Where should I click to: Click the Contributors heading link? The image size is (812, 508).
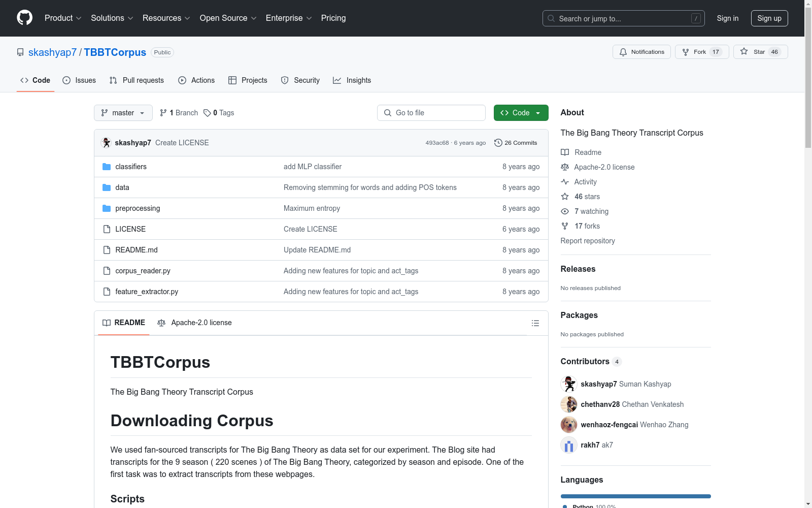591,361
